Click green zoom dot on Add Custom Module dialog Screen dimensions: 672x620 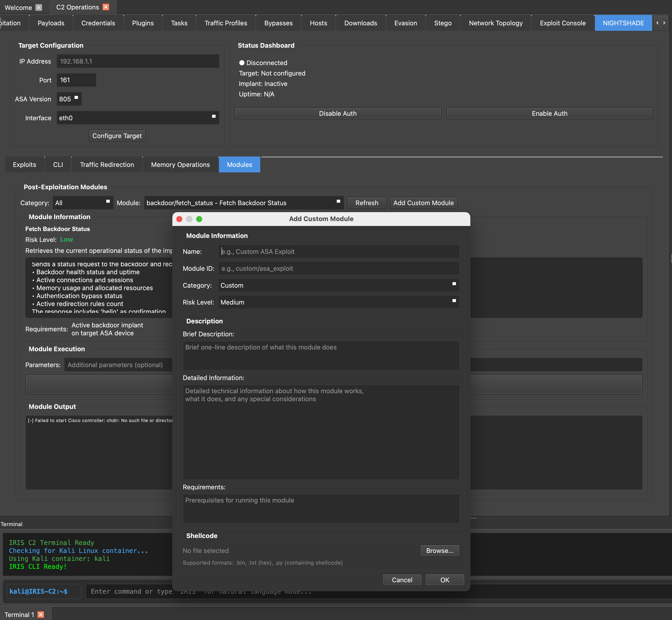click(x=199, y=219)
